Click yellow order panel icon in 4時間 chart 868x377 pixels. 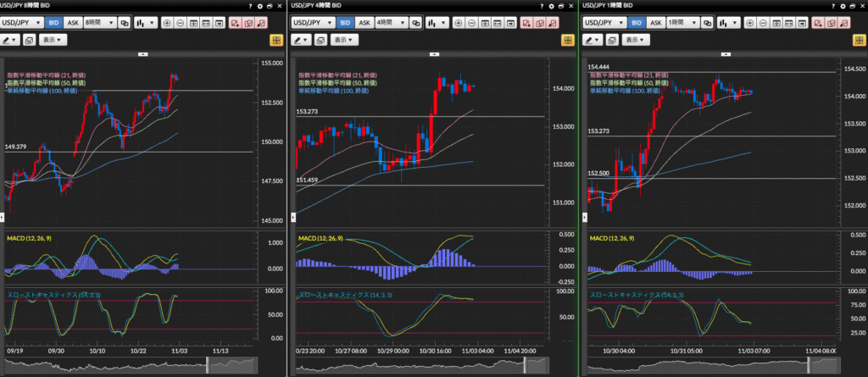(567, 40)
